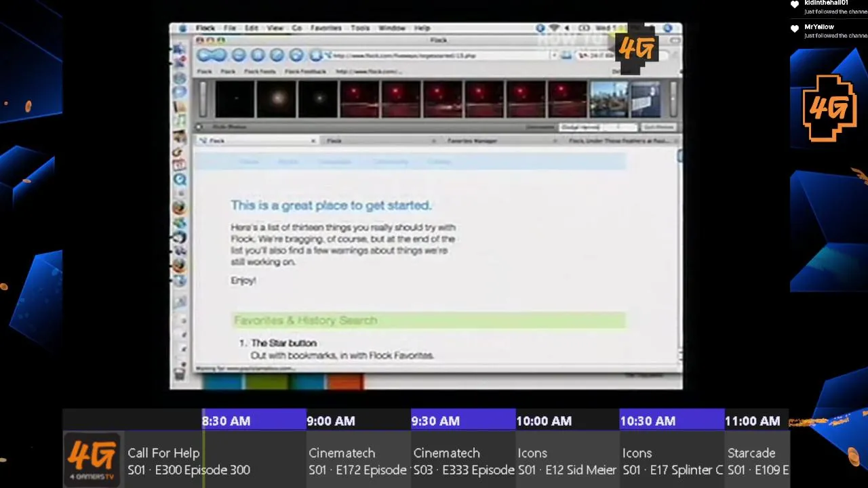Select Icons S01 E12 Sid Meier in guide
Image resolution: width=868 pixels, height=488 pixels.
click(567, 461)
